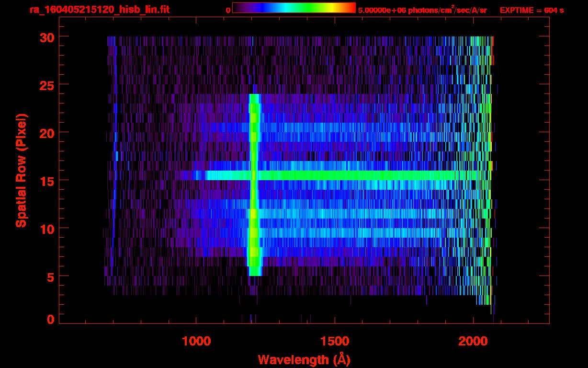This screenshot has height=368, width=588.
Task: Click the vertical green emission line near 1216 Å
Action: click(254, 184)
